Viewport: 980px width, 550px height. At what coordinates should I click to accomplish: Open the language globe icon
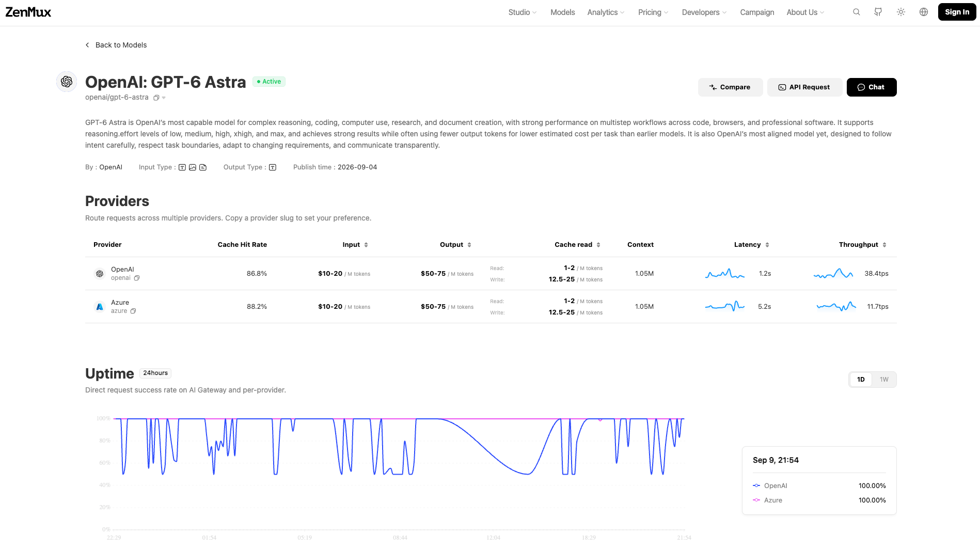pos(924,12)
